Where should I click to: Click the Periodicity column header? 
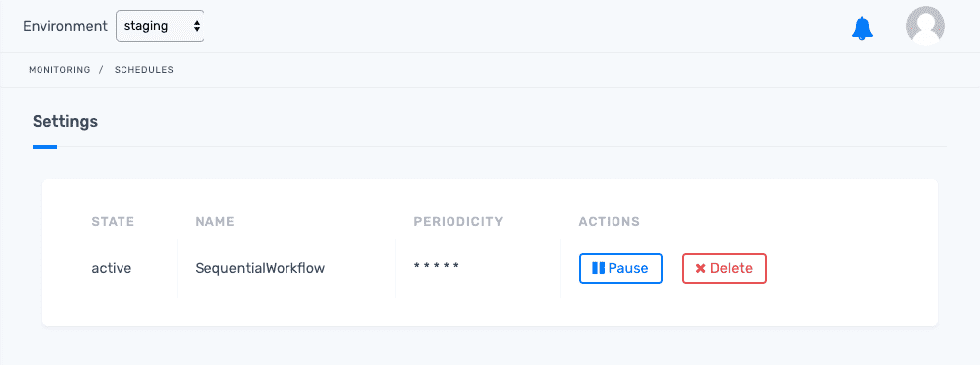458,221
